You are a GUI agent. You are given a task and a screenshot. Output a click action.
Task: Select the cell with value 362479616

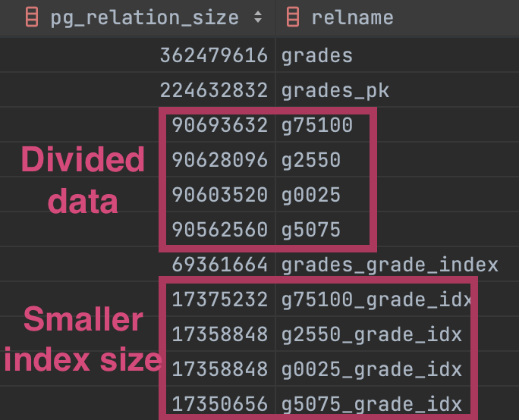click(213, 55)
